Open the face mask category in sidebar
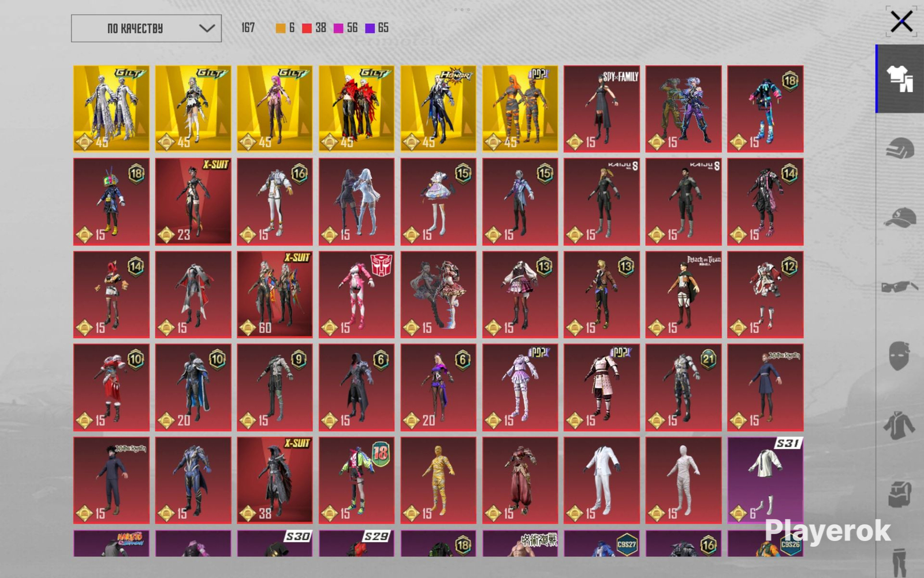924x578 pixels. point(899,355)
